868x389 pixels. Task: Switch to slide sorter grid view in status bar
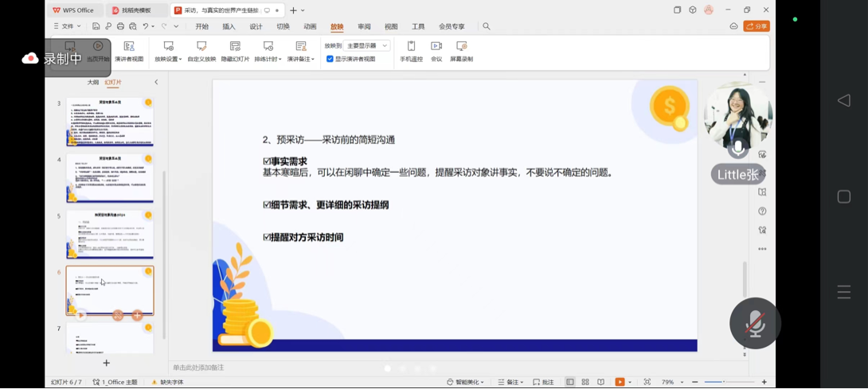coord(585,382)
